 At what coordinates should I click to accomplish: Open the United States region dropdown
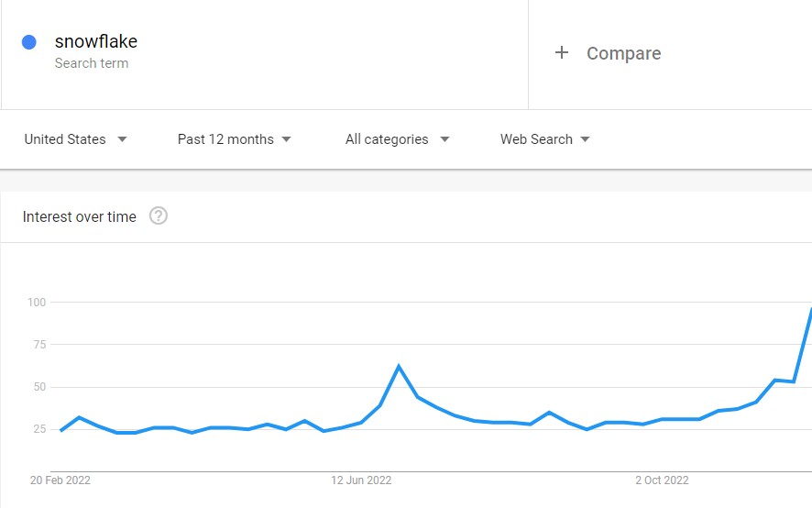(75, 139)
